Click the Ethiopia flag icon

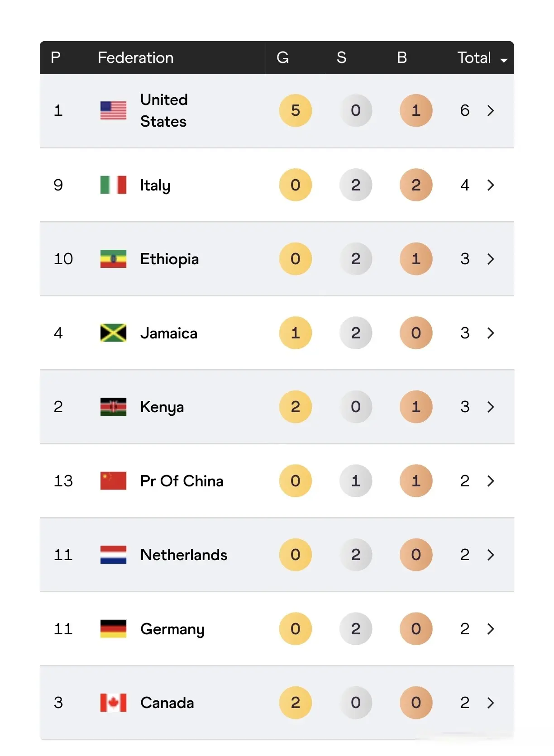(113, 259)
